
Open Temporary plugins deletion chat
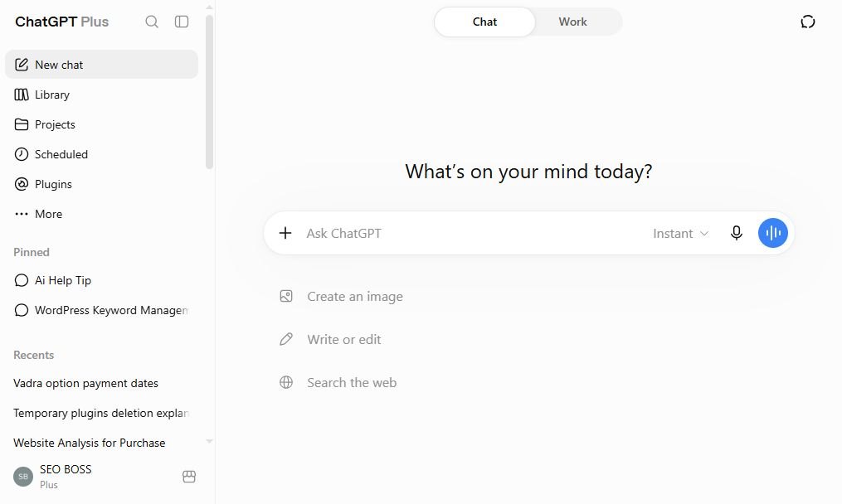coord(101,413)
